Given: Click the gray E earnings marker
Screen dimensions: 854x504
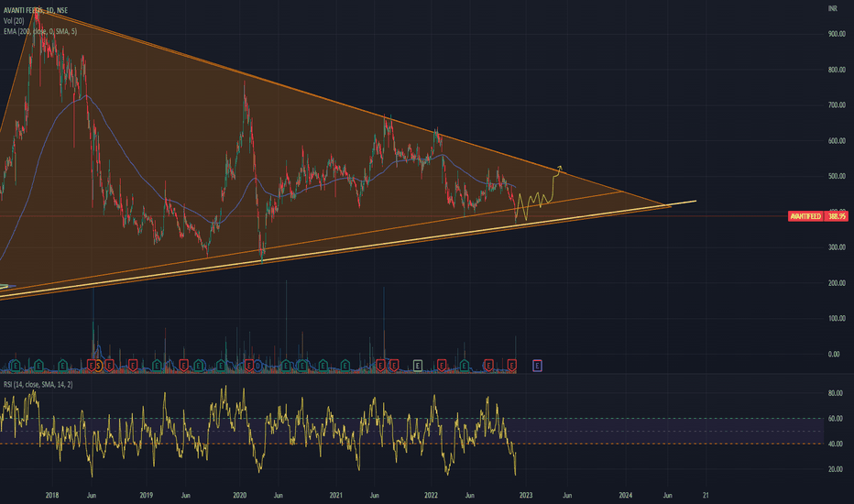Looking at the screenshot, I should (418, 366).
